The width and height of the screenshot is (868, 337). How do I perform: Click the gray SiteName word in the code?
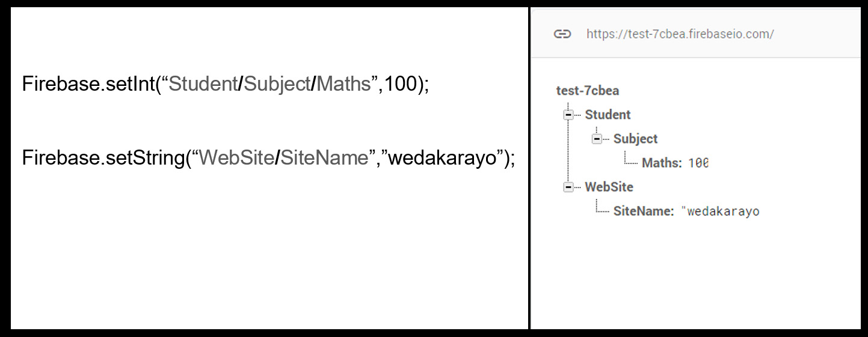324,158
